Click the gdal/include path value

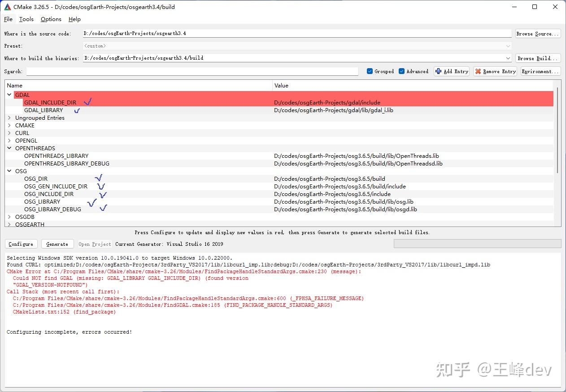coord(327,102)
